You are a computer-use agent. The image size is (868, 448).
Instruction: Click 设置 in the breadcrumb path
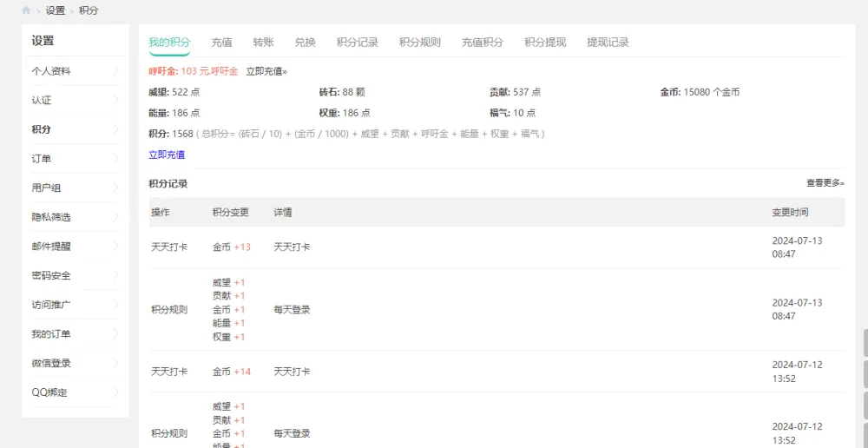pyautogui.click(x=56, y=10)
